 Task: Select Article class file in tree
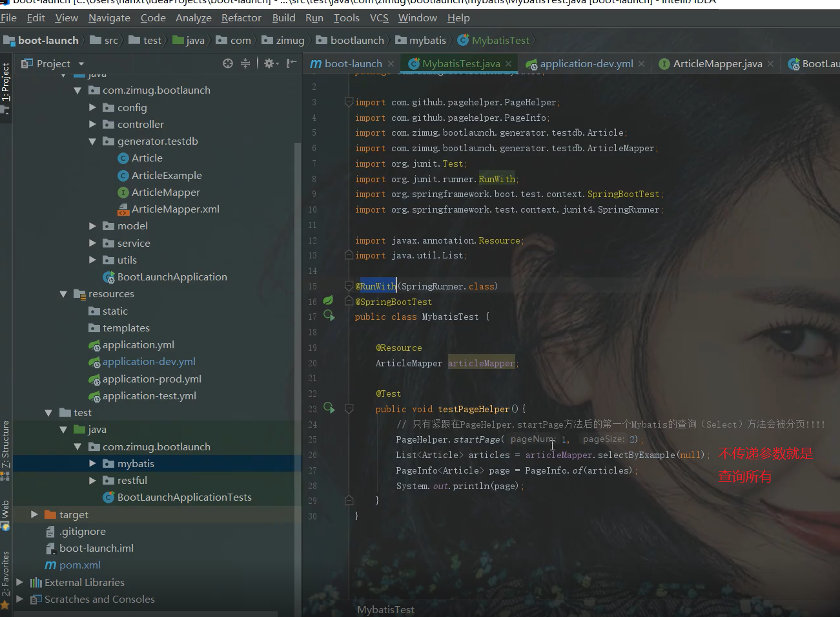click(140, 158)
